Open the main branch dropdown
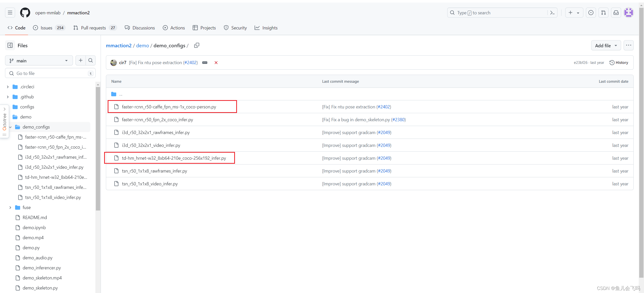Viewport: 644px width, 293px height. pyautogui.click(x=39, y=61)
